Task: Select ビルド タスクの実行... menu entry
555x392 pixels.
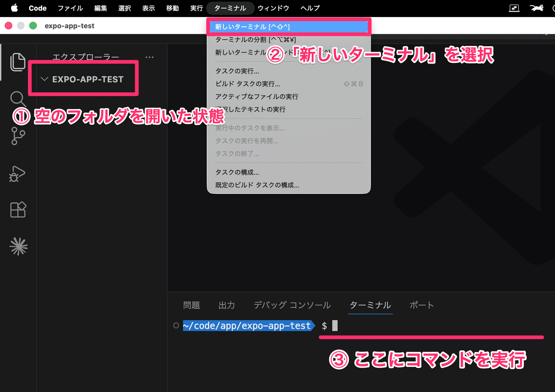Action: tap(289, 84)
